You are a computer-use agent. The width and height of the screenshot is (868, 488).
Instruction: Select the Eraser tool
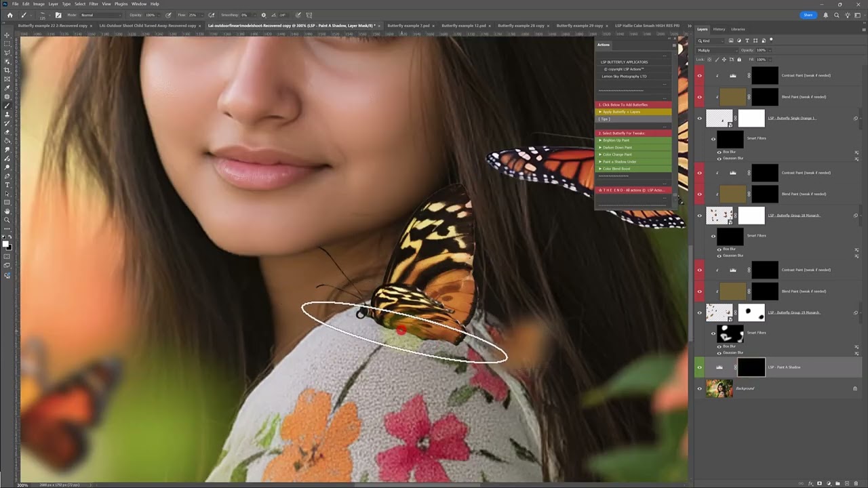click(7, 132)
